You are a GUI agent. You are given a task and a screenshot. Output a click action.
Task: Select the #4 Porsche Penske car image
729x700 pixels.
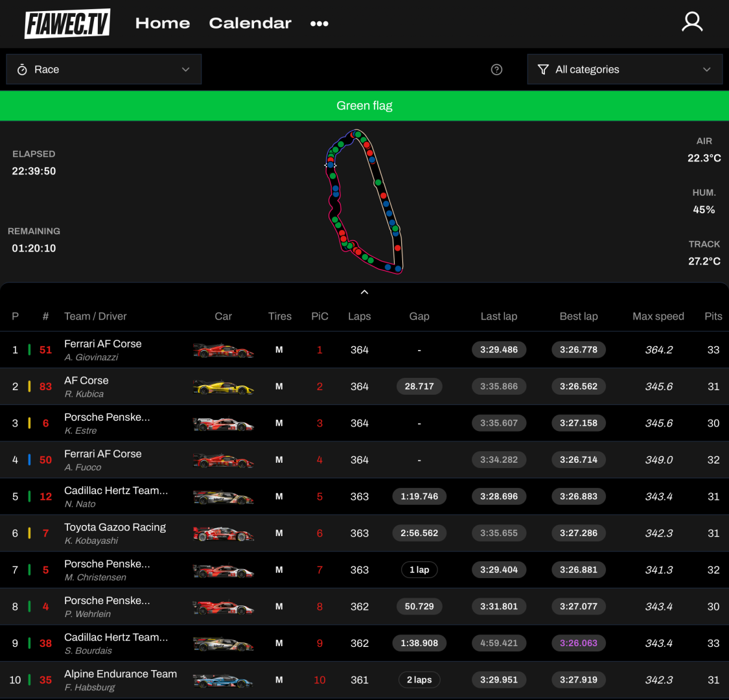(223, 607)
